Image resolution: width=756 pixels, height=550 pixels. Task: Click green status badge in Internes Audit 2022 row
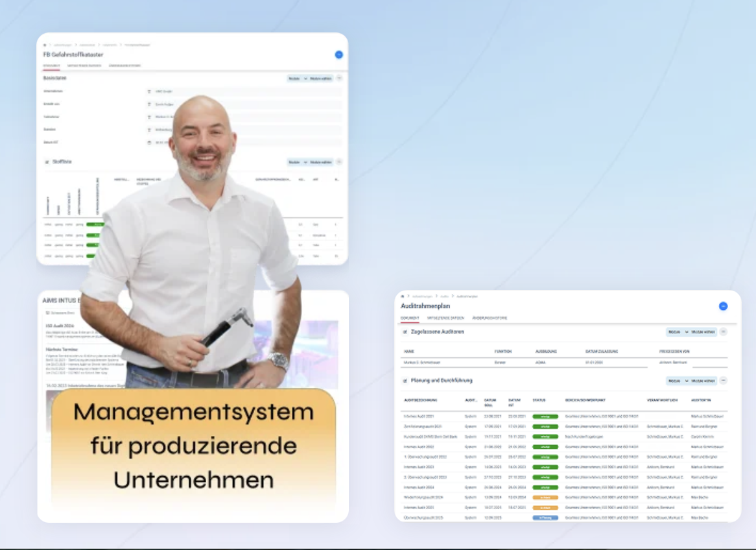pyautogui.click(x=545, y=447)
